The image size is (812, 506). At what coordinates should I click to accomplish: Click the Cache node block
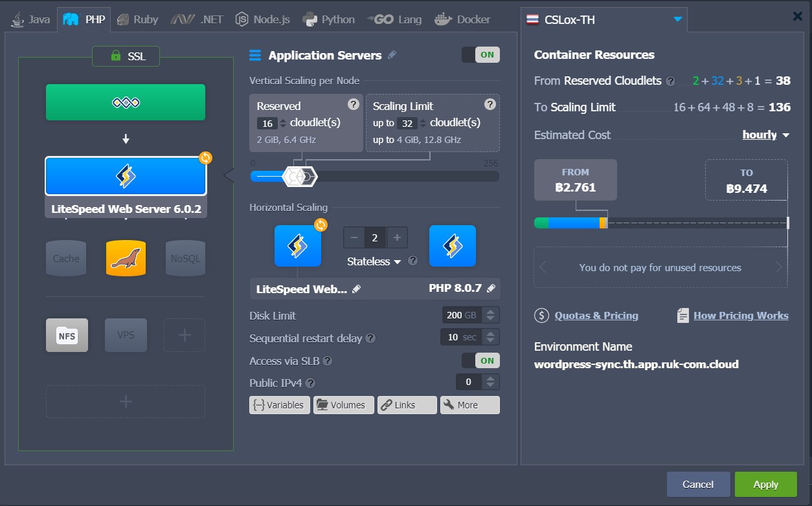point(66,258)
